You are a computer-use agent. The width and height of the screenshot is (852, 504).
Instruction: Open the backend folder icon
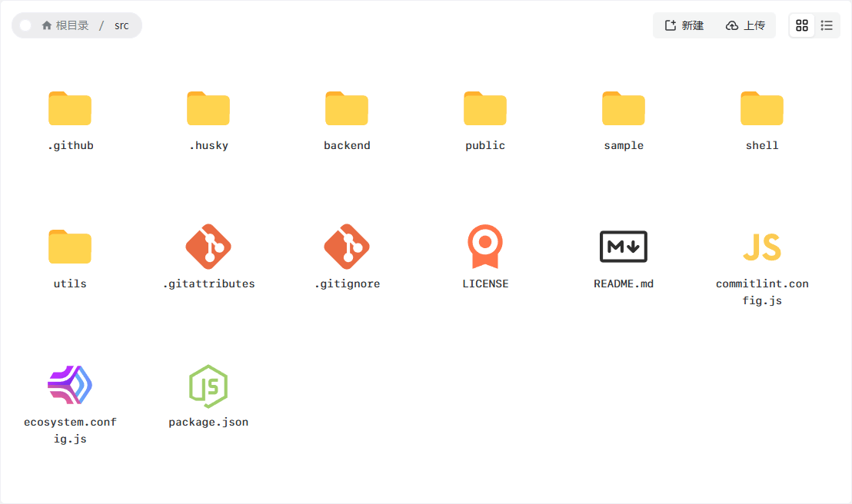pyautogui.click(x=347, y=108)
